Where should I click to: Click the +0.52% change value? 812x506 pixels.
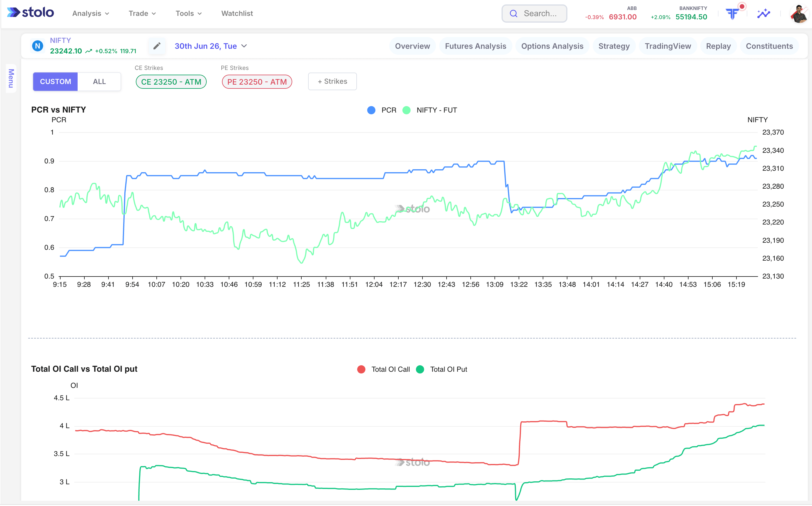(106, 51)
